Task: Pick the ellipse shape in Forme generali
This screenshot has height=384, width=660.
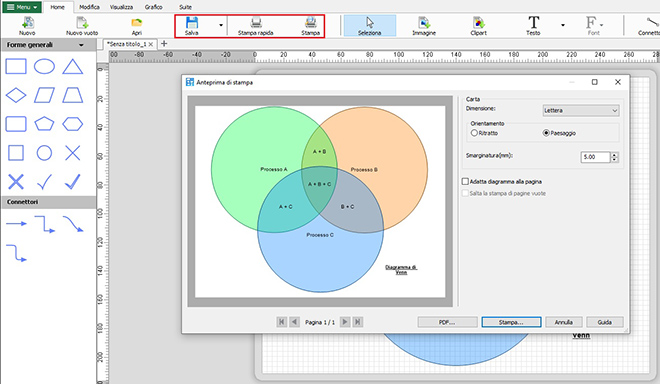Action: tap(44, 67)
